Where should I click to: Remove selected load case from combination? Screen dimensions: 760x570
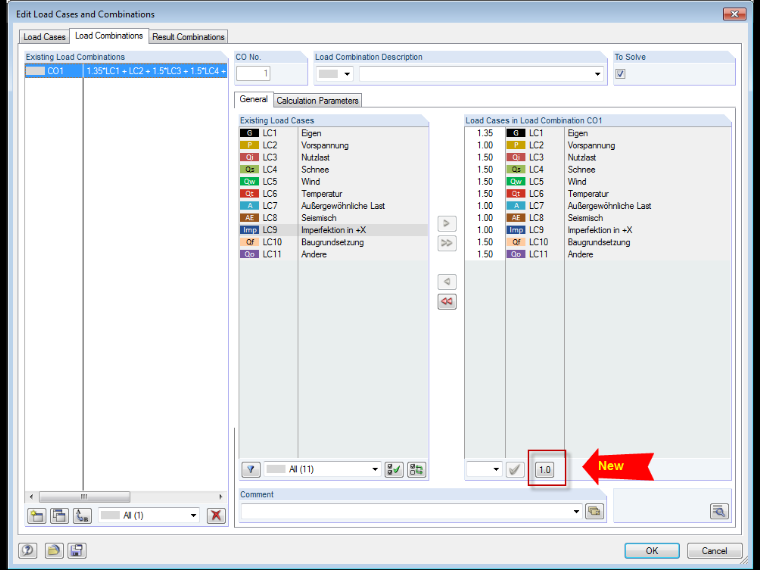click(x=446, y=282)
